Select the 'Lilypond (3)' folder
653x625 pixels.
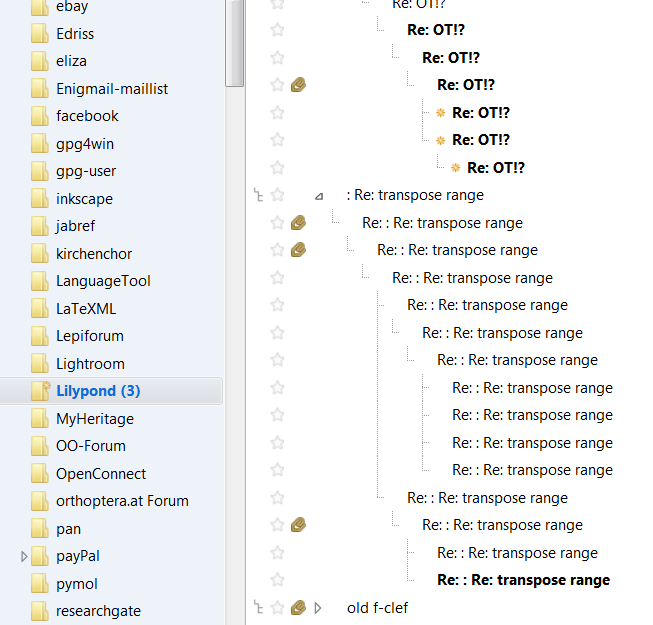pyautogui.click(x=98, y=391)
